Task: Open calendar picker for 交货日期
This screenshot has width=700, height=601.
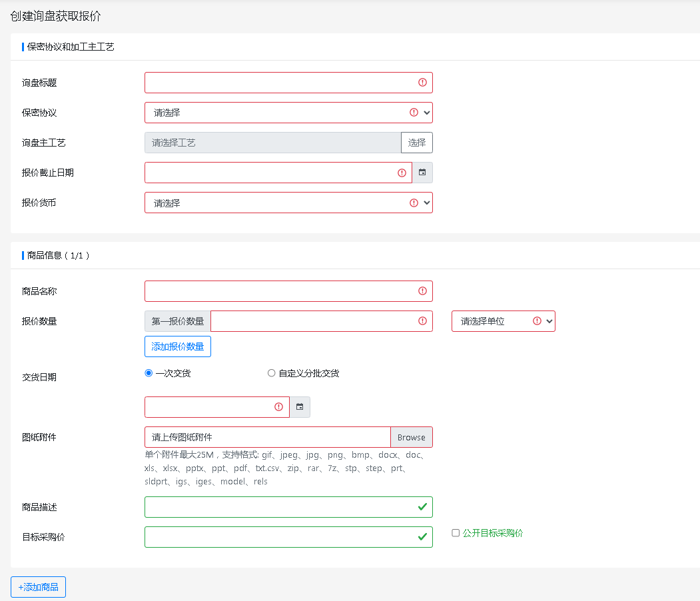Action: coord(300,406)
